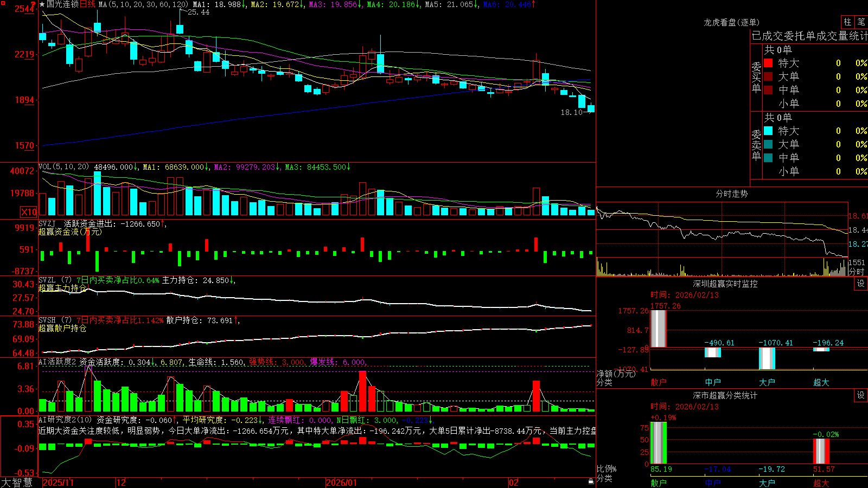Click the 委卖单 vertical label
This screenshot has width=868, height=488.
click(756, 145)
